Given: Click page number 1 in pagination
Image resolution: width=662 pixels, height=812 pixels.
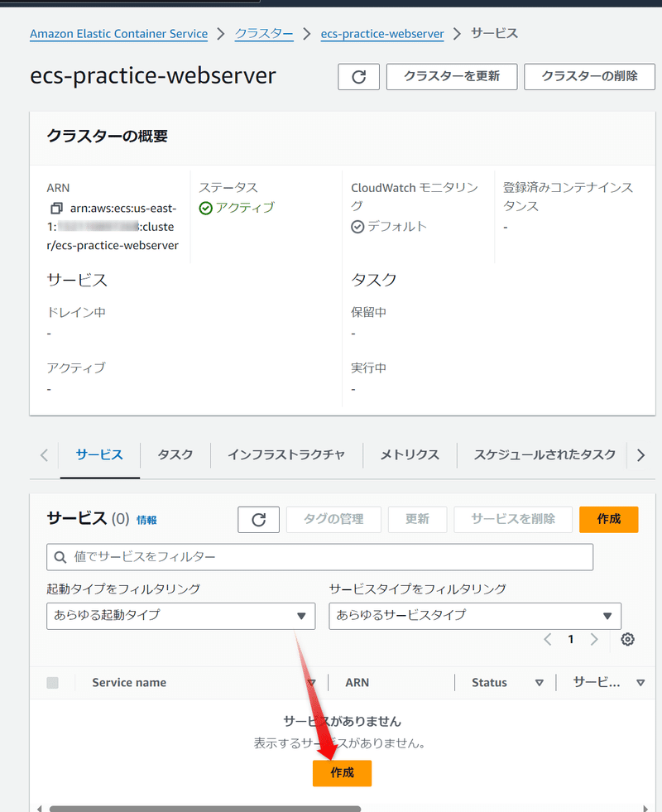Looking at the screenshot, I should (570, 639).
